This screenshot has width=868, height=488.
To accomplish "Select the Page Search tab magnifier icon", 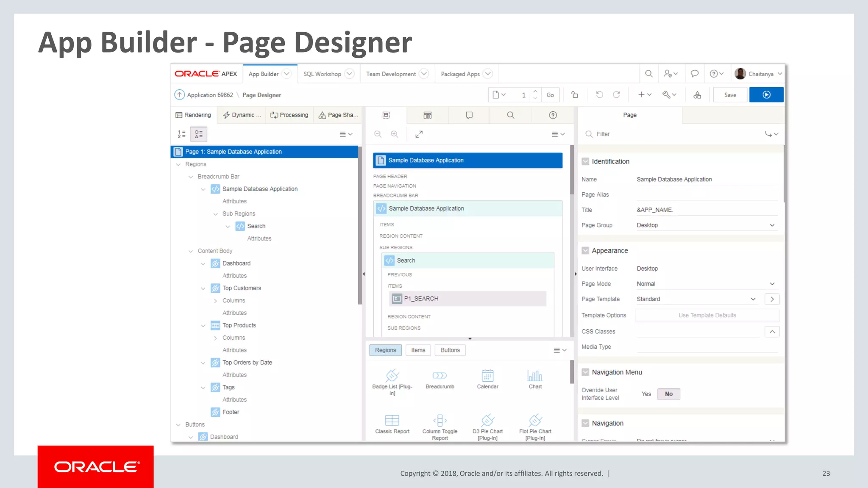I will pyautogui.click(x=510, y=115).
